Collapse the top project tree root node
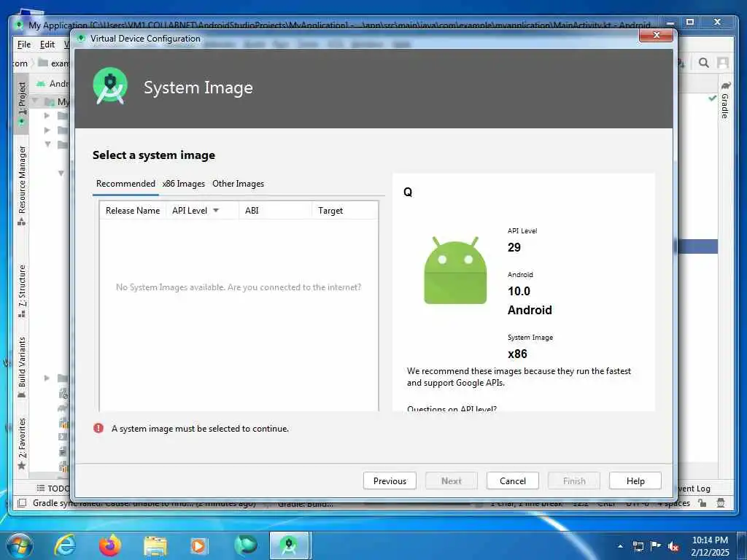Image resolution: width=747 pixels, height=560 pixels. (35, 101)
